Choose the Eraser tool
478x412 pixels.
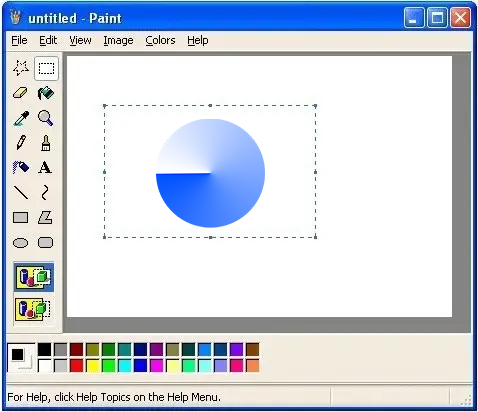(x=21, y=93)
